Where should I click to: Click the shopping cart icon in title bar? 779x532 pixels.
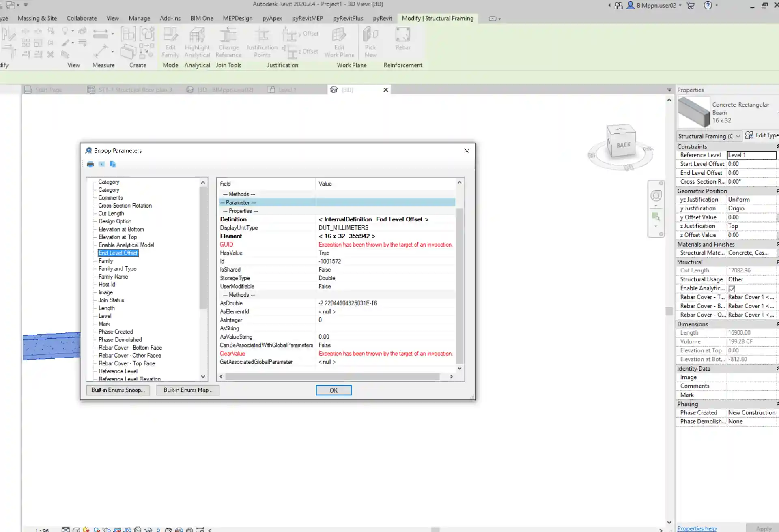point(691,5)
